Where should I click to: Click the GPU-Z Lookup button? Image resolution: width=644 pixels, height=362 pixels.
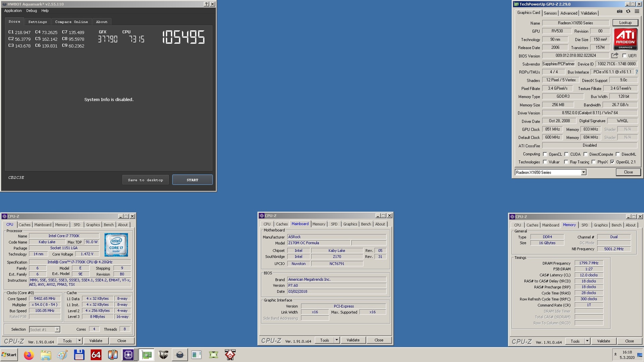coord(625,22)
